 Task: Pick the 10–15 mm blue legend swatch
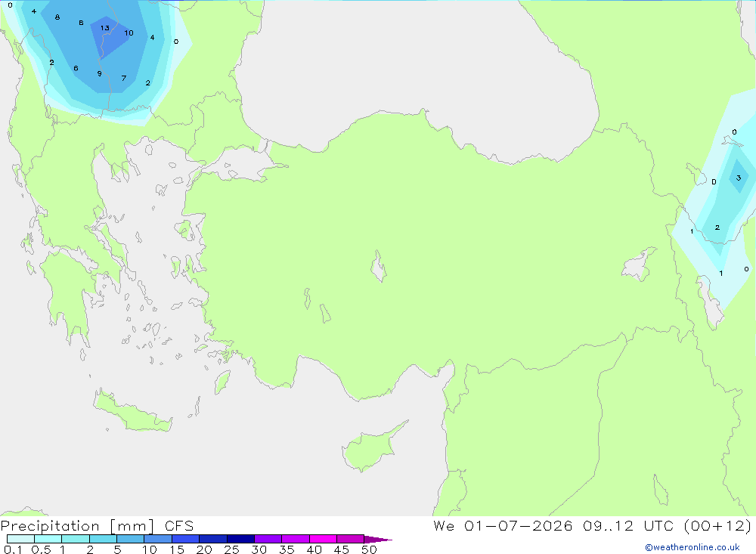click(x=158, y=539)
